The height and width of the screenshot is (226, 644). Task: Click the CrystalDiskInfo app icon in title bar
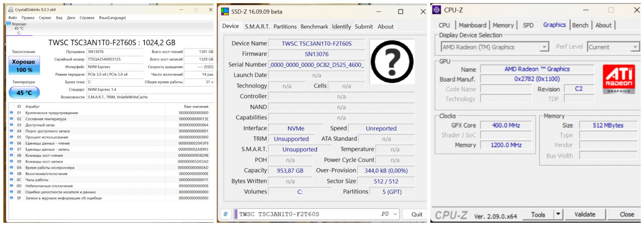coord(11,9)
